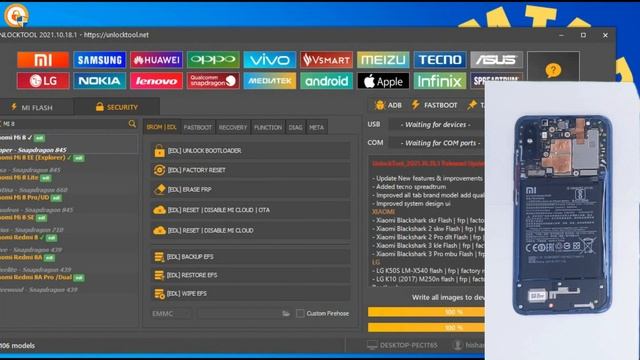Open the RECOVERY tab
The image size is (640, 360).
[233, 127]
